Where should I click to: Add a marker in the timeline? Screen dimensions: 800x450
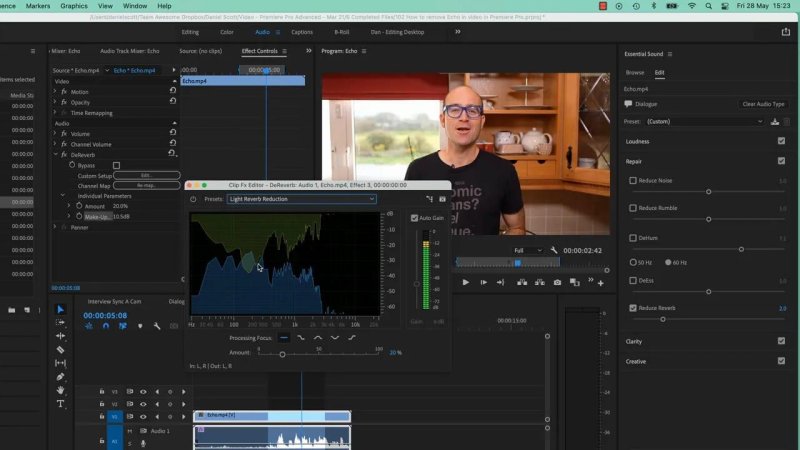coord(140,326)
